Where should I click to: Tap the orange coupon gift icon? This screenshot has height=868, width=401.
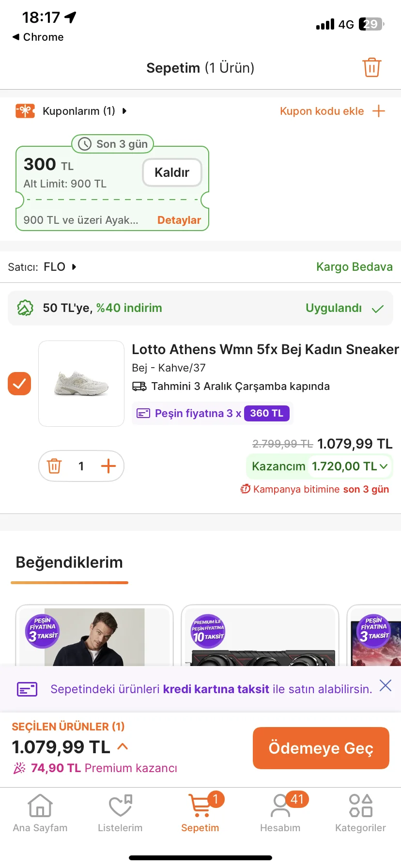pyautogui.click(x=25, y=111)
